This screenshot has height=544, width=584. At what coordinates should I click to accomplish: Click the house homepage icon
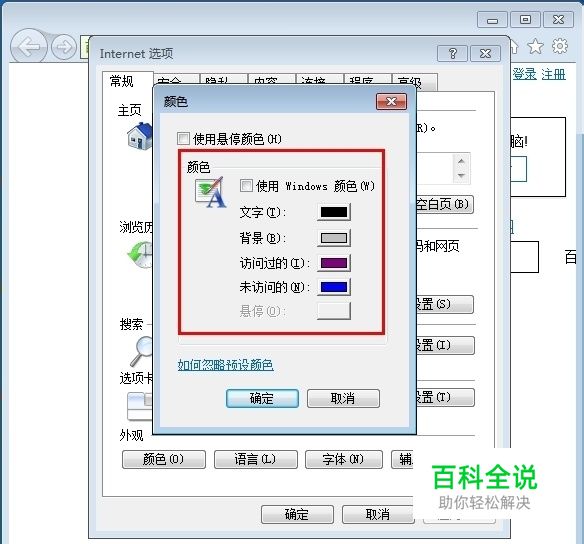140,136
